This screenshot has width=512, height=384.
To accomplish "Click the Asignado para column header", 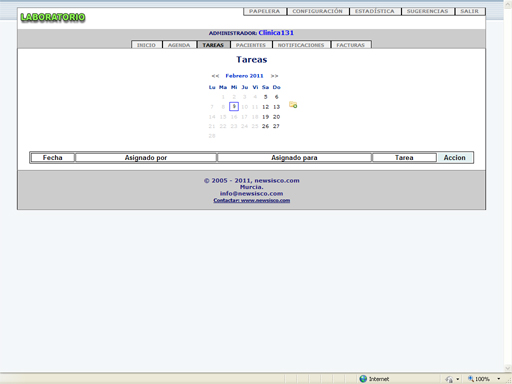I will coord(294,158).
